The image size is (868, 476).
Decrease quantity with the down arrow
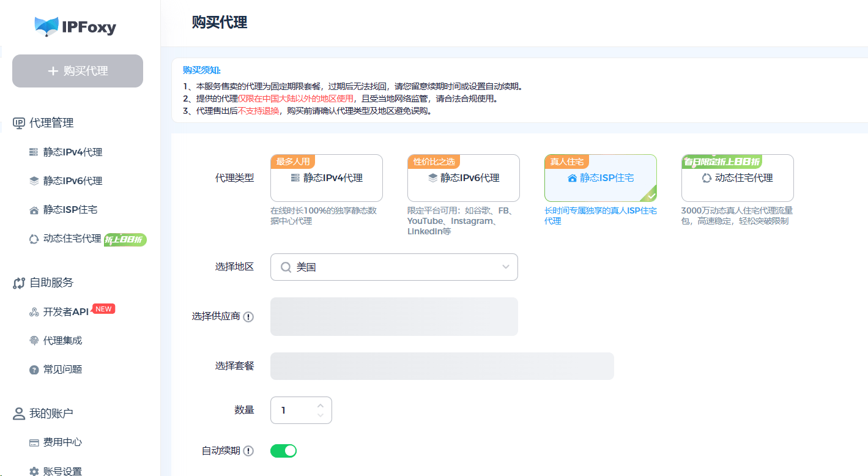[x=321, y=415]
